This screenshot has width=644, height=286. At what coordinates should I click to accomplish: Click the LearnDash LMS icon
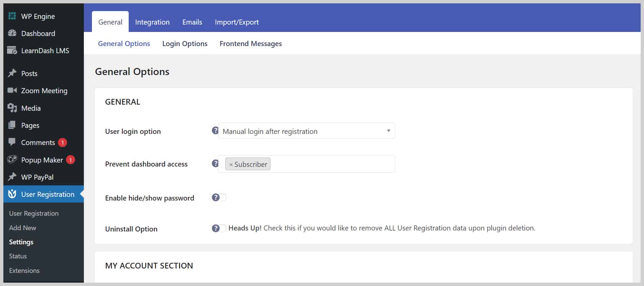(12, 50)
